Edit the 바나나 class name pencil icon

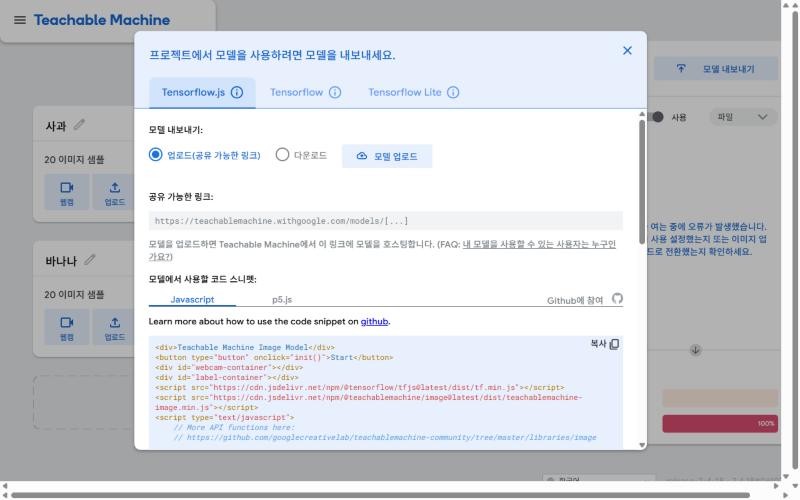[x=90, y=260]
